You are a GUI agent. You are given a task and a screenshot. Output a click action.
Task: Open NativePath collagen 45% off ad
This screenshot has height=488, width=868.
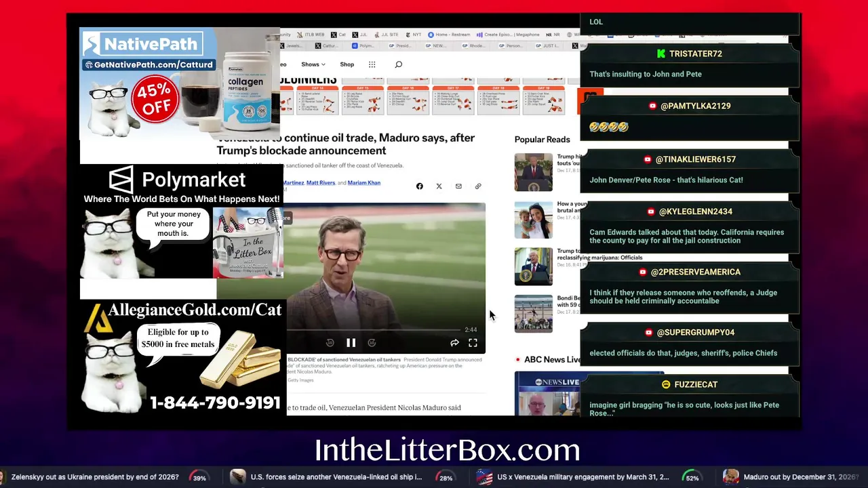coord(180,84)
